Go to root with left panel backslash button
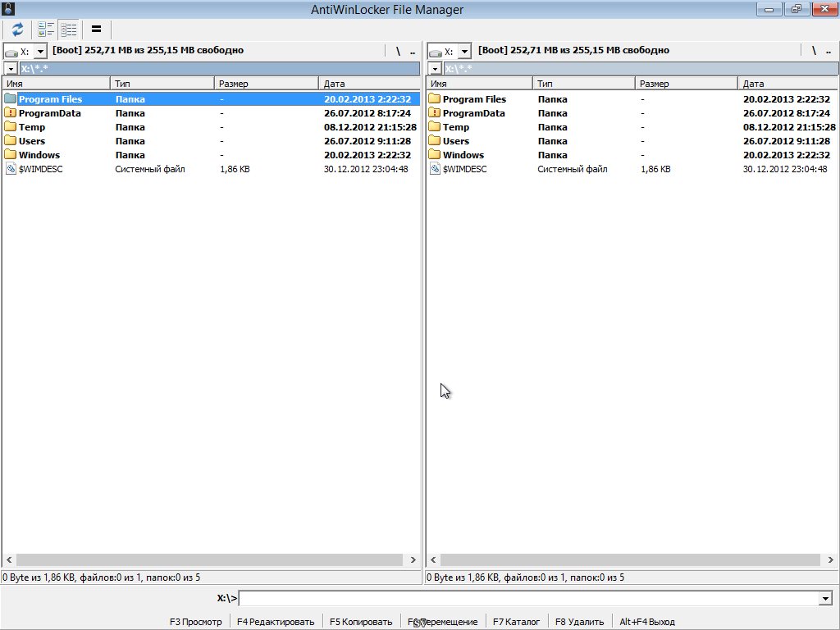840x630 pixels. pos(398,51)
